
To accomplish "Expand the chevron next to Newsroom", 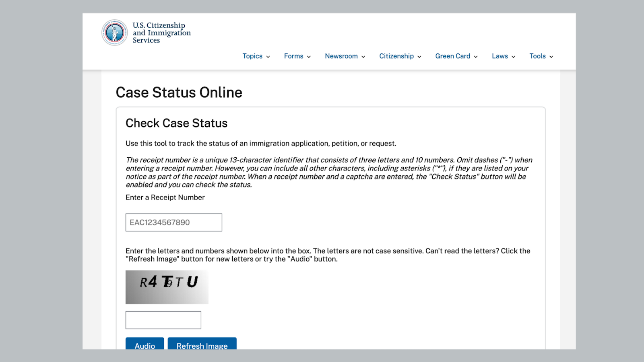I will point(363,57).
